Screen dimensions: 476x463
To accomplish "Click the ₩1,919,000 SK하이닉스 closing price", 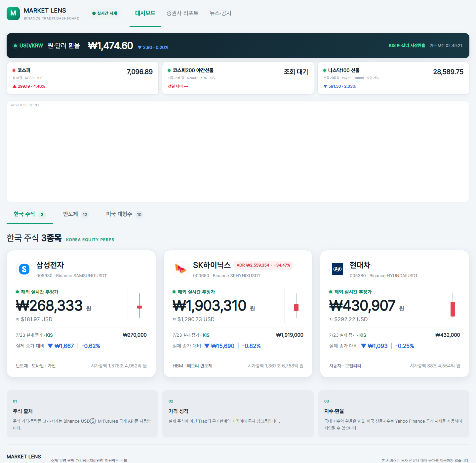I will point(290,335).
